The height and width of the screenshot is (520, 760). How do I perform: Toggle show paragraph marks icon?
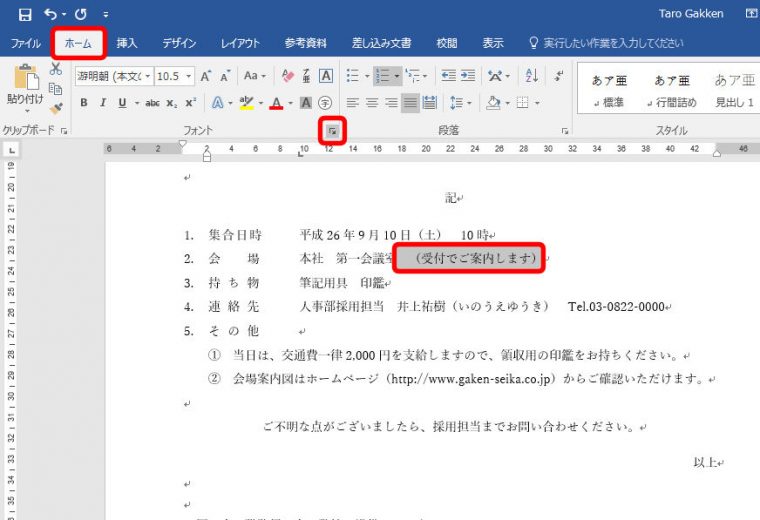coord(559,76)
